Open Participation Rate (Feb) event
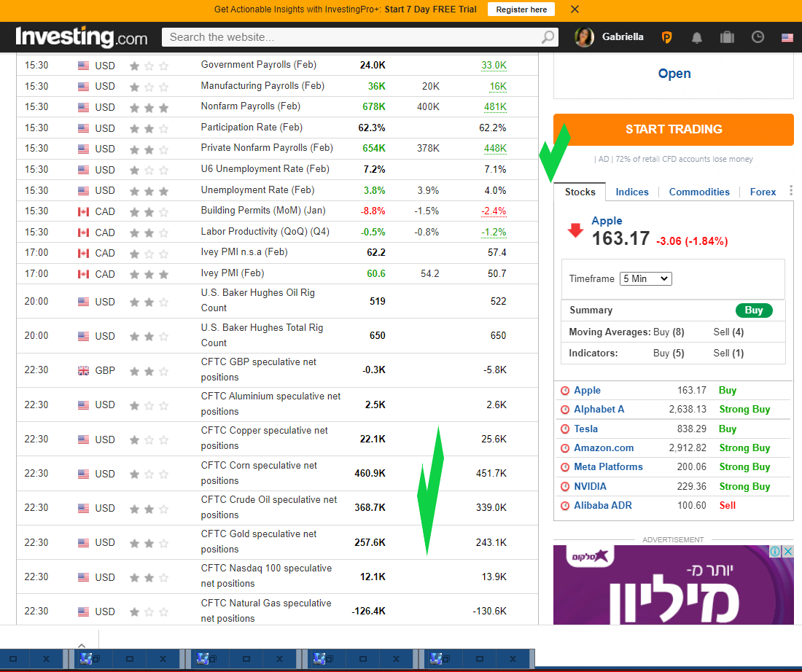Screen dimensions: 802x672 point(252,128)
